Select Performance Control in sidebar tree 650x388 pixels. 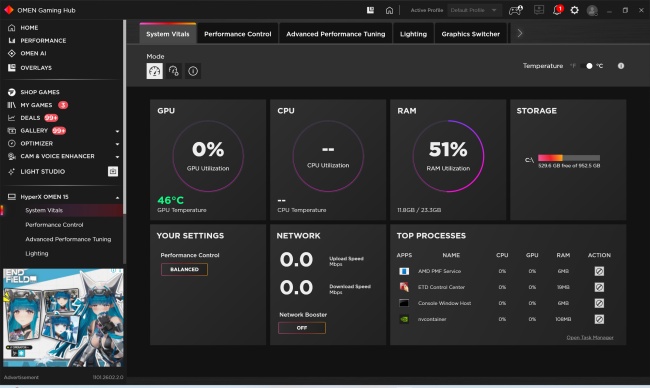(54, 225)
